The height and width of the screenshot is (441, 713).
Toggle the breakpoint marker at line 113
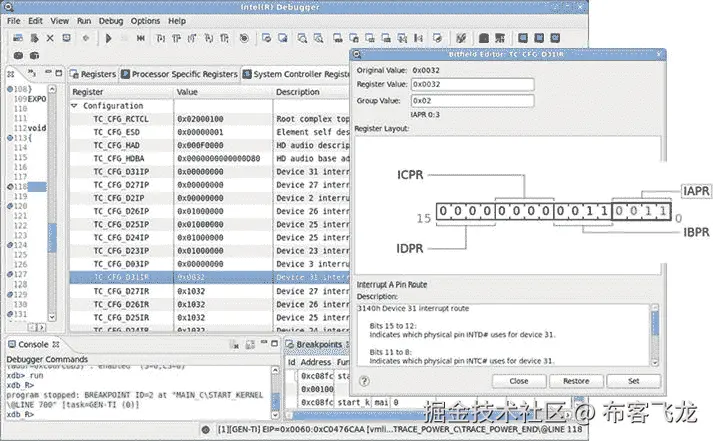(x=10, y=138)
